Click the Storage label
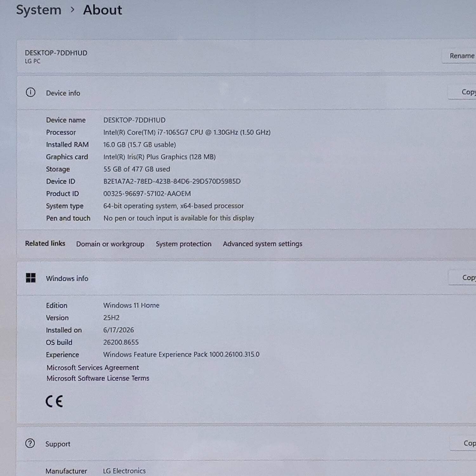Screen dimensions: 476x476 [x=58, y=169]
